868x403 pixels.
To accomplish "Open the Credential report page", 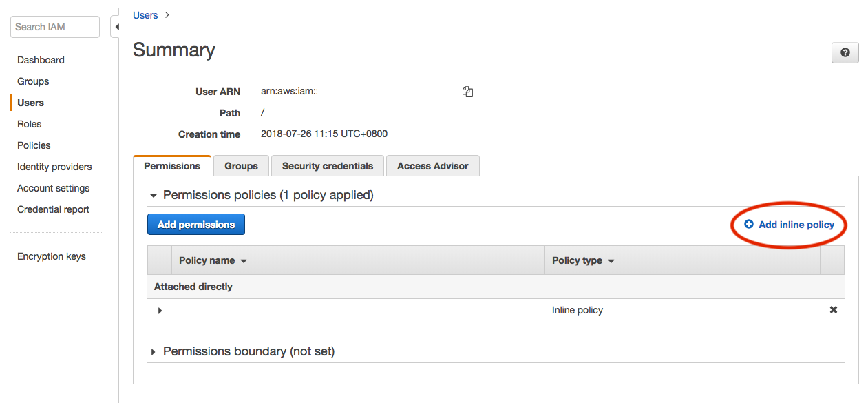I will coord(54,209).
